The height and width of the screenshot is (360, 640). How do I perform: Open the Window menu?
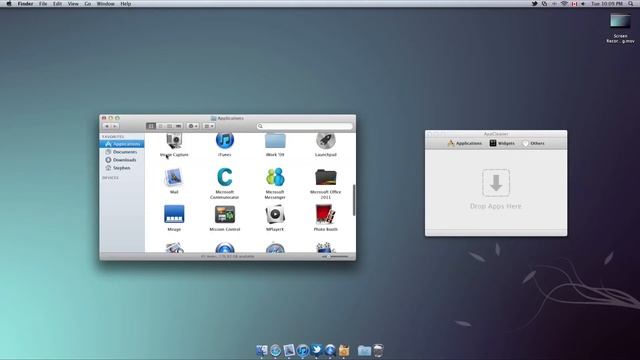point(106,4)
